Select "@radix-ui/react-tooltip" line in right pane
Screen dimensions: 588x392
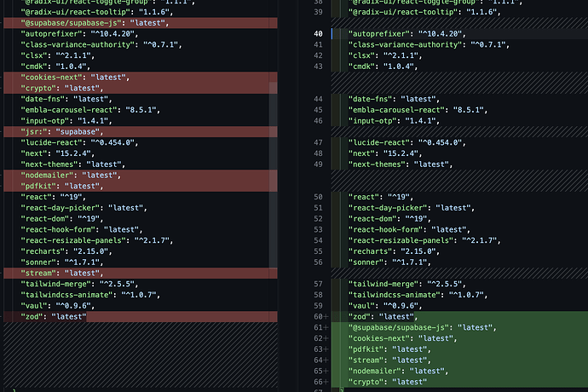tap(459, 12)
